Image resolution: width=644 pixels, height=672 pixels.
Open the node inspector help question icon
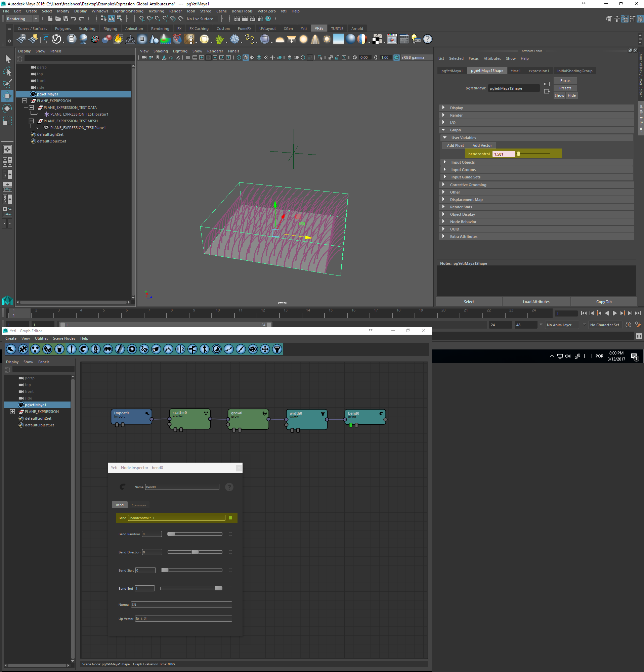point(229,487)
